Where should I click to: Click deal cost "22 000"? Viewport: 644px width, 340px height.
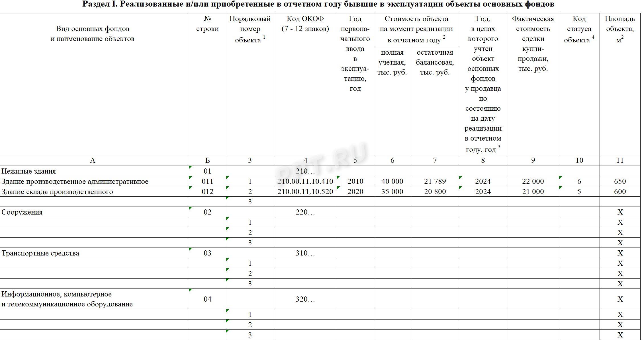click(533, 182)
